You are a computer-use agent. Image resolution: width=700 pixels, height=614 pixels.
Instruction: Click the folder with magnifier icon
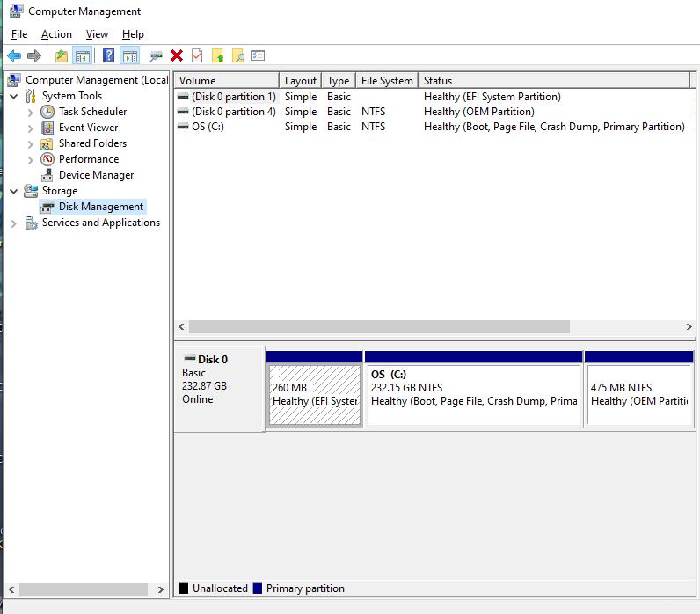point(238,55)
